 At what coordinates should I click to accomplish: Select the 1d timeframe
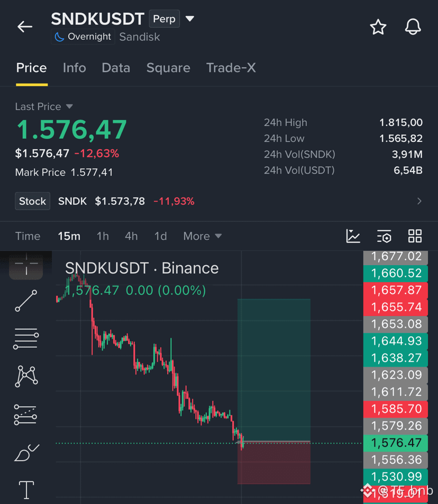pos(161,236)
